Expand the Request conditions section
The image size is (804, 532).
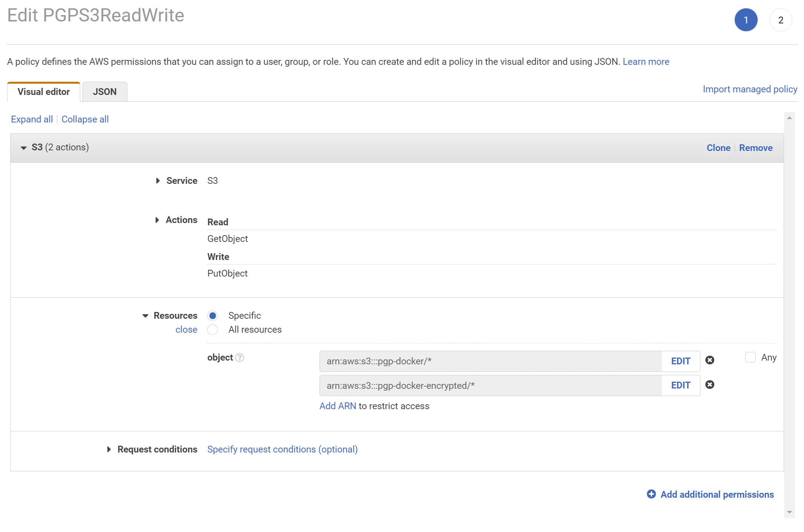click(x=109, y=449)
